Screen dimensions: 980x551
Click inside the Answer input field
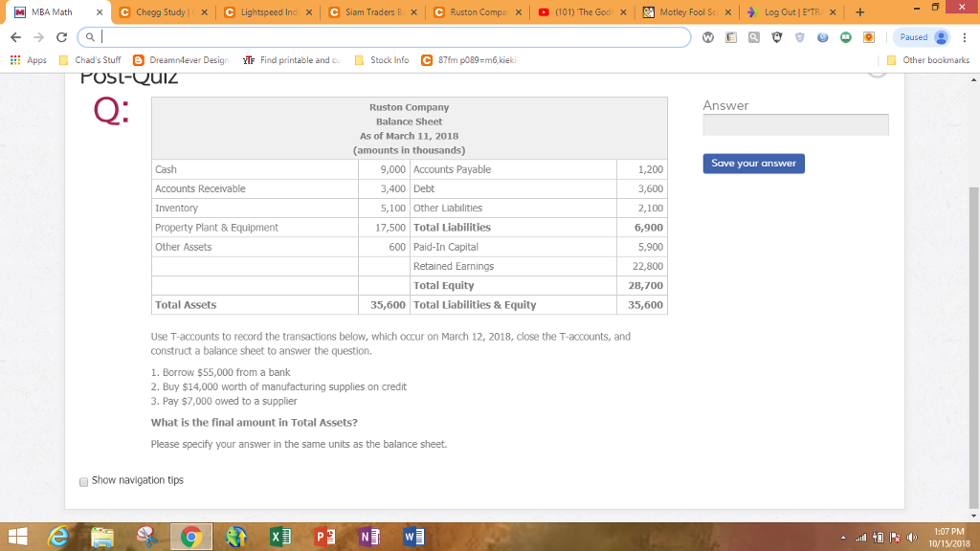click(x=795, y=124)
